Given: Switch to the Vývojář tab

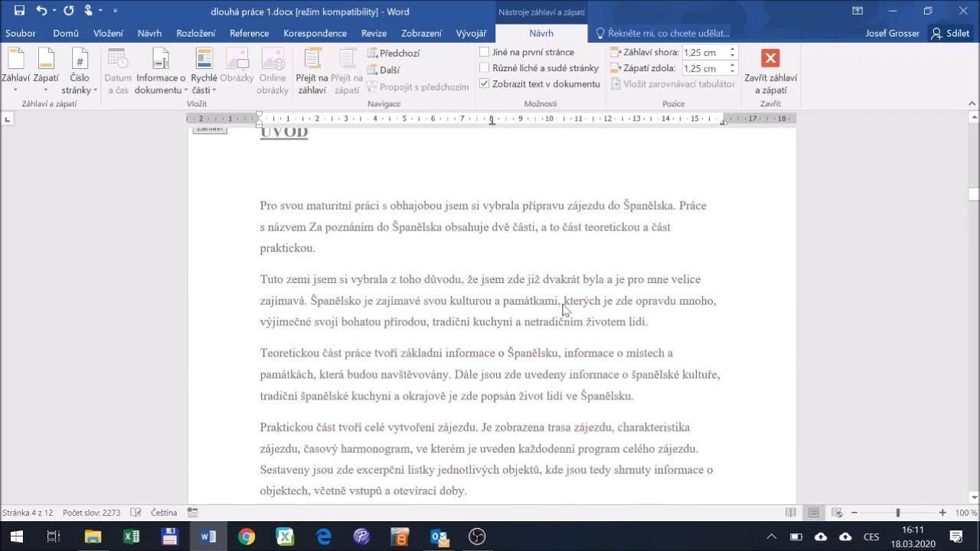Looking at the screenshot, I should pyautogui.click(x=471, y=33).
